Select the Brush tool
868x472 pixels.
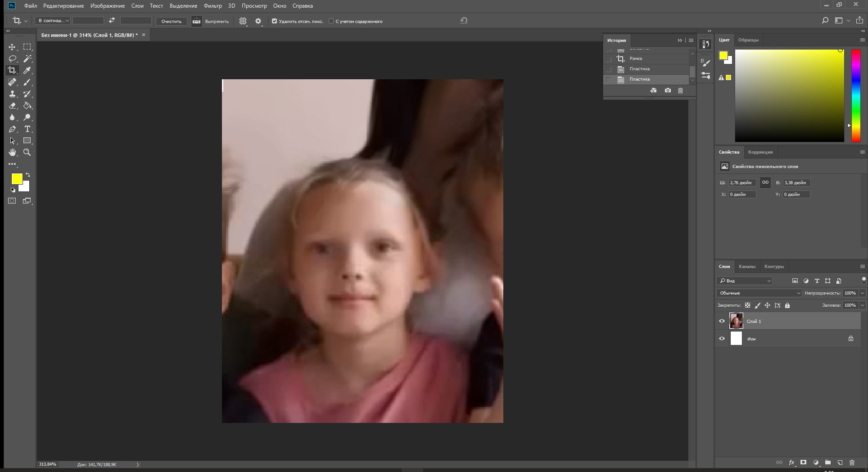pos(27,82)
